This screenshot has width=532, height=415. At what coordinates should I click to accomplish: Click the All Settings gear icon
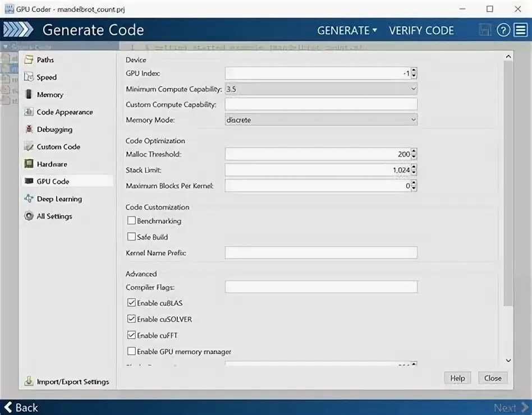coord(29,216)
